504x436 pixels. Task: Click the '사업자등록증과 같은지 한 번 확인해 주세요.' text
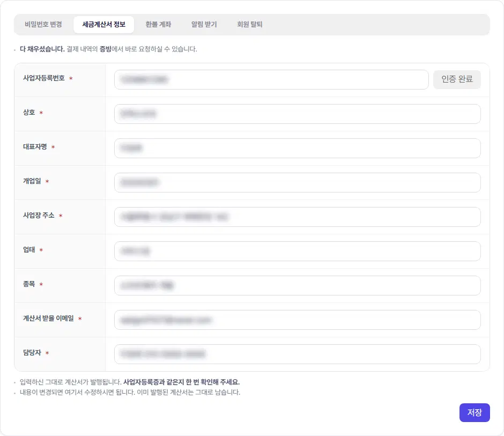(x=182, y=382)
